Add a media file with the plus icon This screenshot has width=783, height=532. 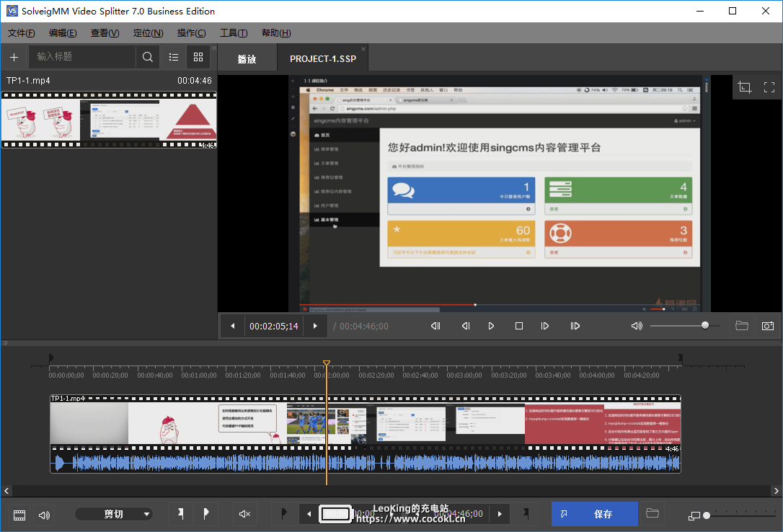point(14,58)
